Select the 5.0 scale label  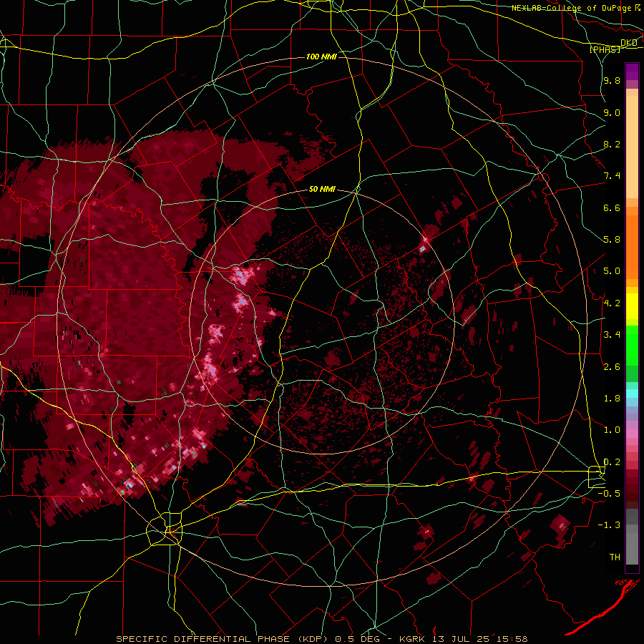point(612,271)
